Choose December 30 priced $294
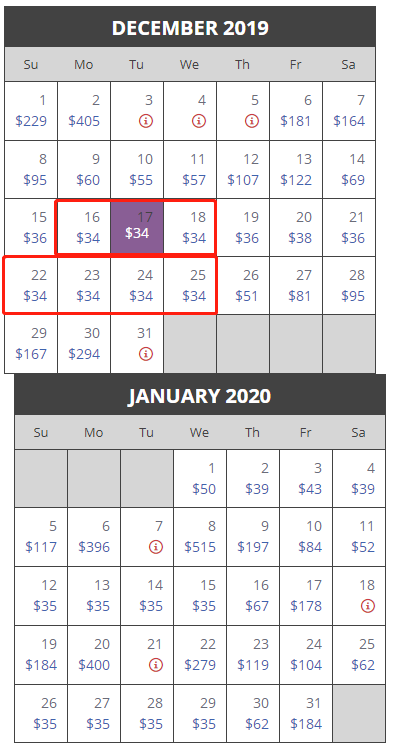The height and width of the screenshot is (751, 396). coord(84,343)
